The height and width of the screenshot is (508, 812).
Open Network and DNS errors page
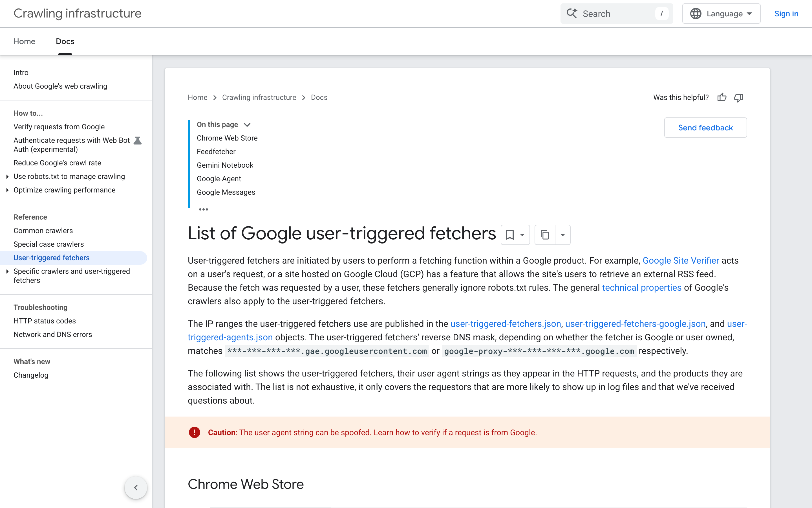tap(53, 334)
